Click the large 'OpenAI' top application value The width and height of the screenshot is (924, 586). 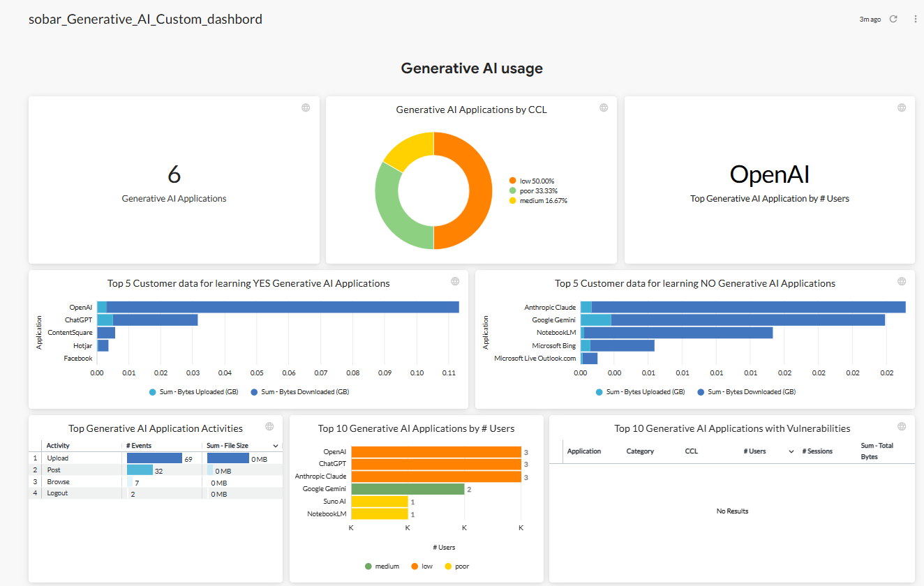click(x=769, y=174)
